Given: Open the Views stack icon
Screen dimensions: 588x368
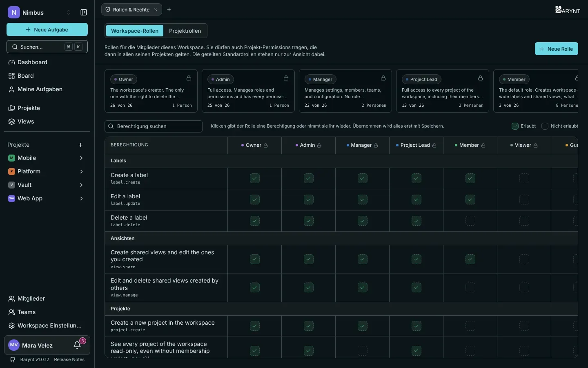Looking at the screenshot, I should pyautogui.click(x=11, y=121).
